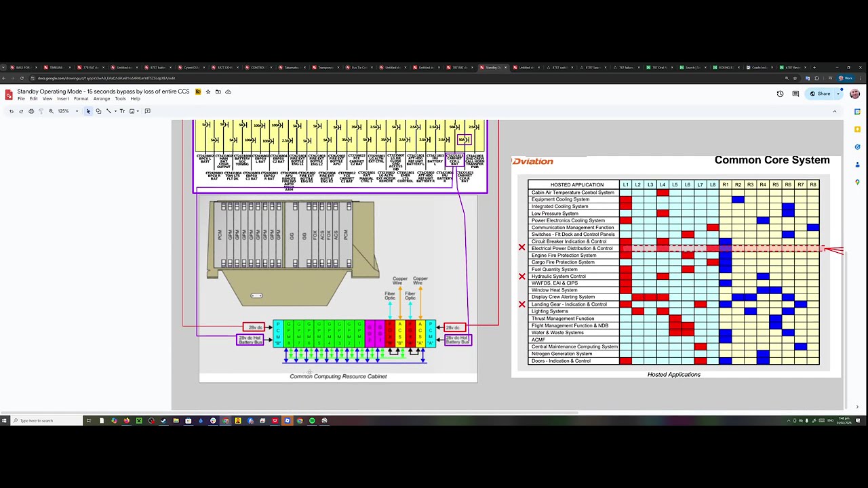The height and width of the screenshot is (488, 868).
Task: Choose the Select arrow cursor tool
Action: pos(88,111)
